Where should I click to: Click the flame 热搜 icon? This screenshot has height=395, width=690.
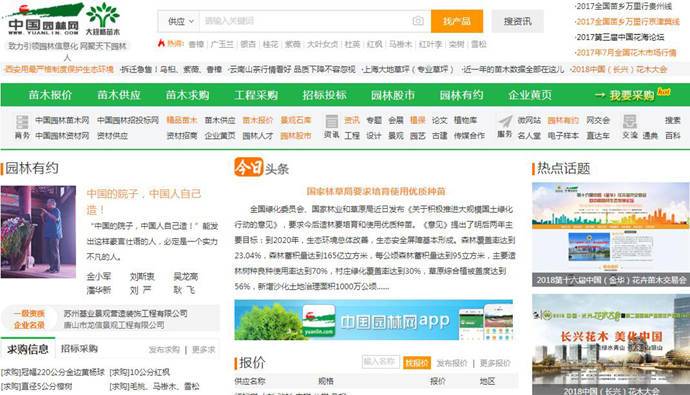(161, 43)
